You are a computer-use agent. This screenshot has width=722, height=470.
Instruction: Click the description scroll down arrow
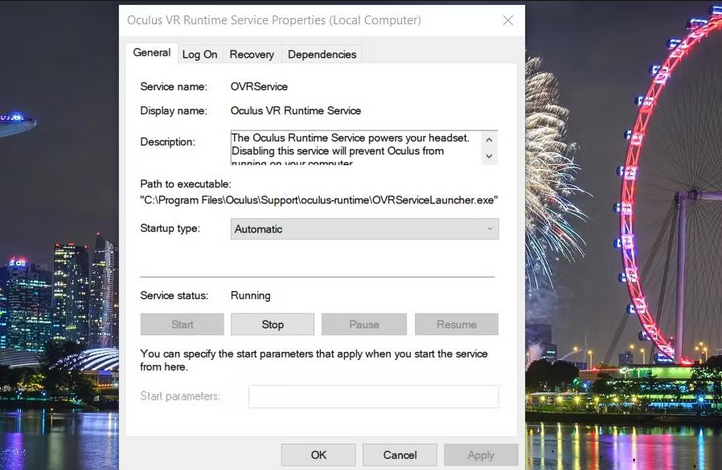489,156
